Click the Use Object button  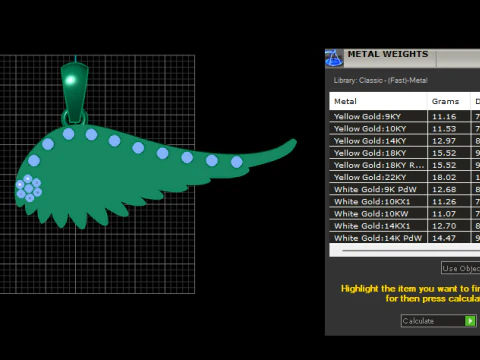[x=461, y=268]
